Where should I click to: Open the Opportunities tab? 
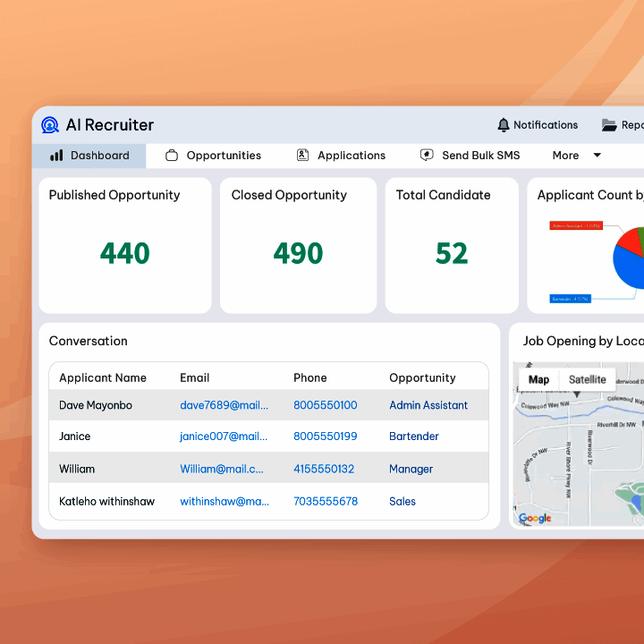point(224,156)
